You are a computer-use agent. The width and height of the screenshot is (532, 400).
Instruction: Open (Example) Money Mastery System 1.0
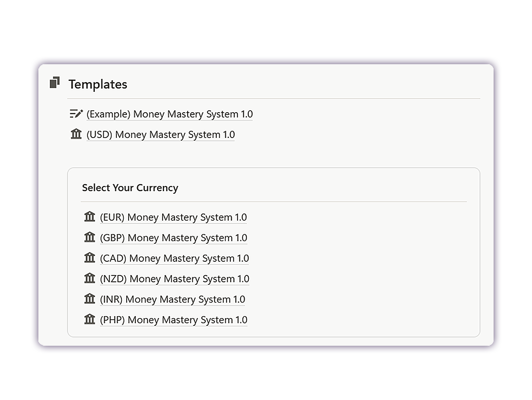point(169,114)
